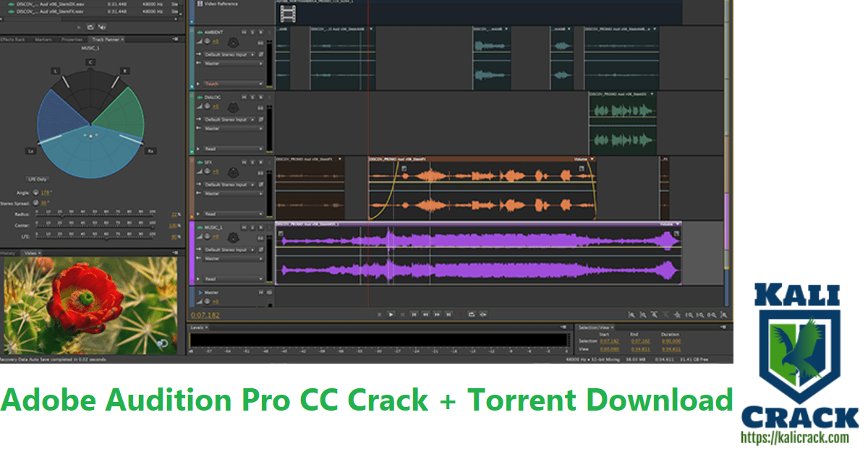This screenshot has height=454, width=868.
Task: Switch to the Properties tab
Action: pyautogui.click(x=72, y=39)
